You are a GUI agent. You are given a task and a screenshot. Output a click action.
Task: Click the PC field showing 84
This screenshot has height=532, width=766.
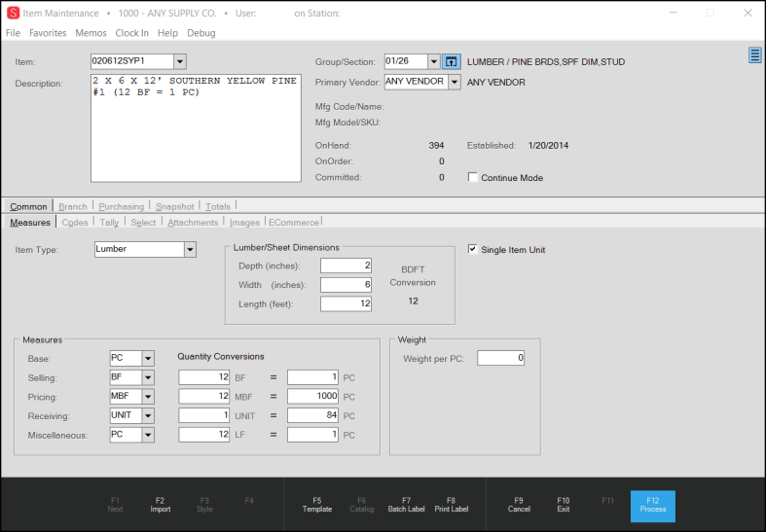312,415
